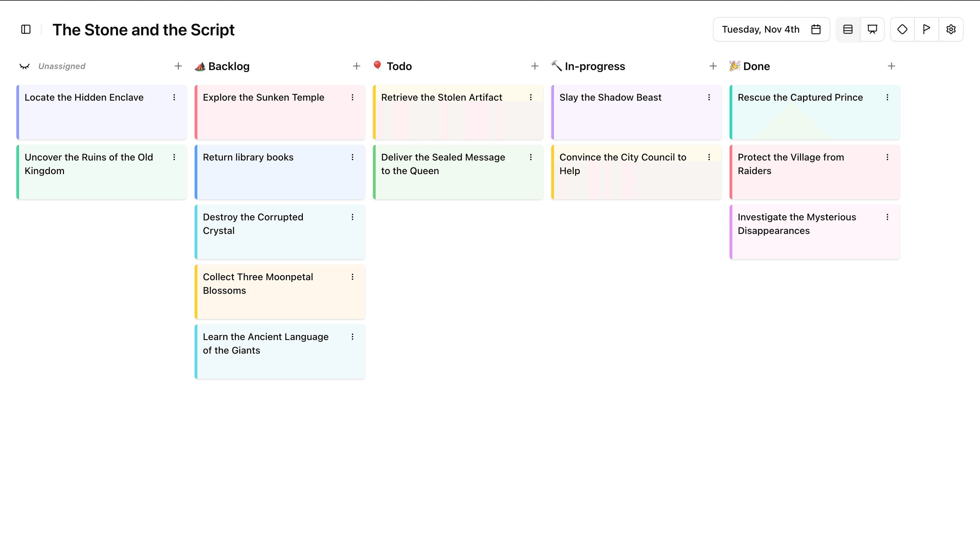This screenshot has height=557, width=980.
Task: Add a card to the Done column
Action: tap(891, 66)
